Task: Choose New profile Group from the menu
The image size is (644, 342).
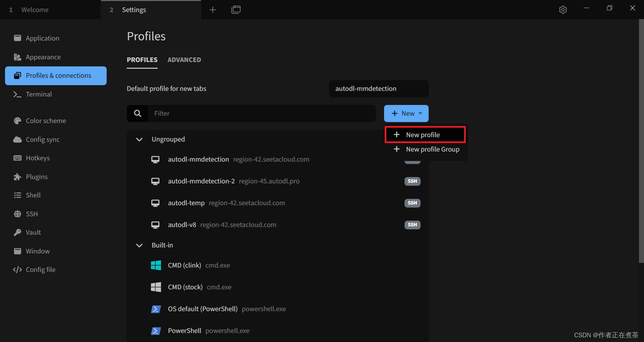Action: (x=426, y=149)
